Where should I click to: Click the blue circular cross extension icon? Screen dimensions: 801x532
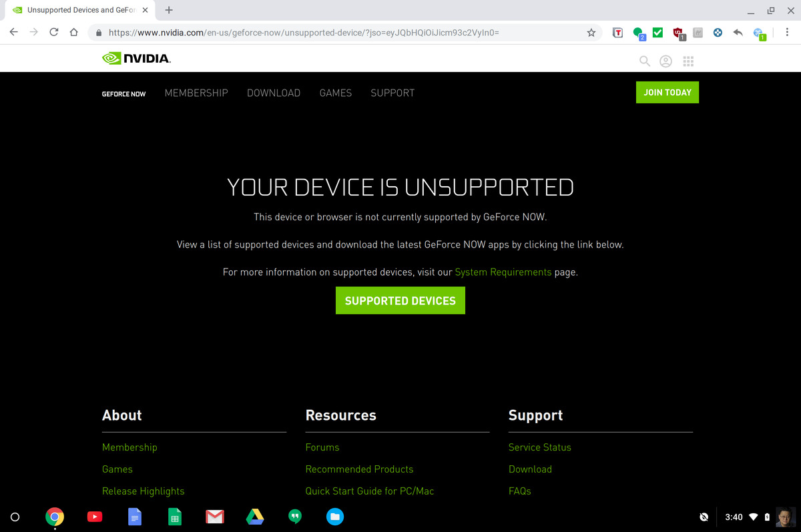pyautogui.click(x=718, y=32)
